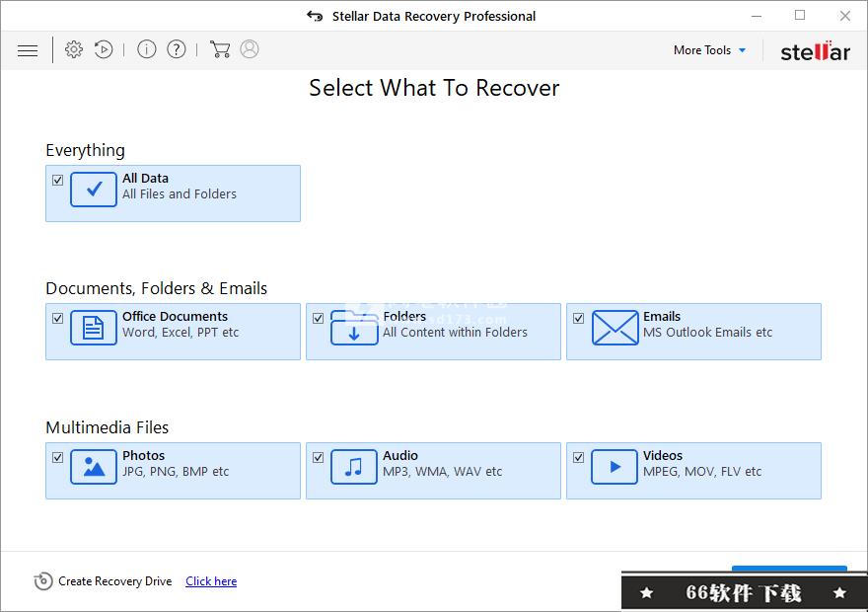
Task: Expand the More Tools dropdown
Action: (709, 50)
